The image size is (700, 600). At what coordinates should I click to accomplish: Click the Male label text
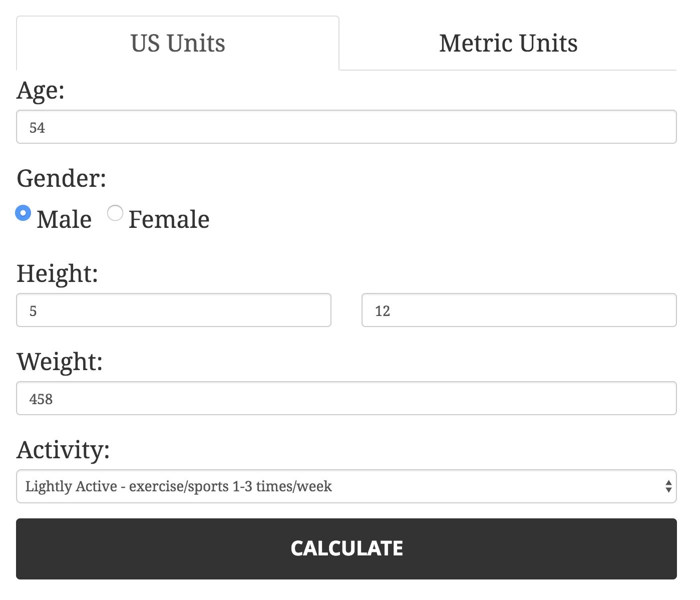coord(64,219)
